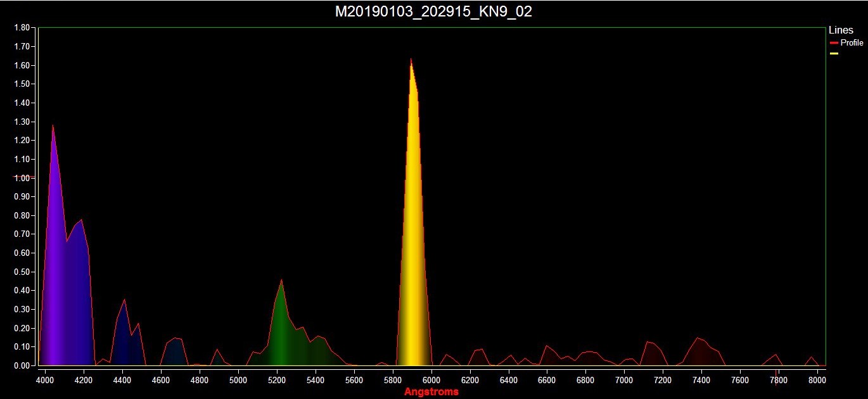Click the Angstroms x-axis label
Viewport: 868px width, 399px height.
click(x=431, y=392)
